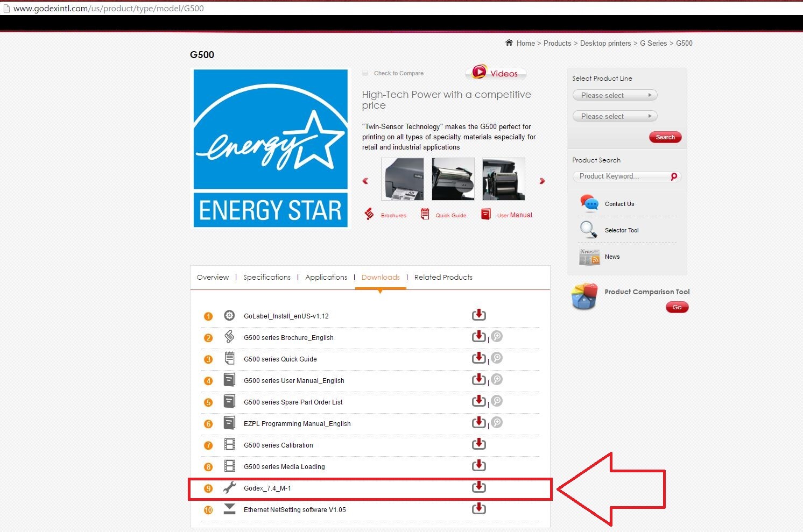Switch to the Applications tab
This screenshot has height=532, width=803.
click(326, 277)
